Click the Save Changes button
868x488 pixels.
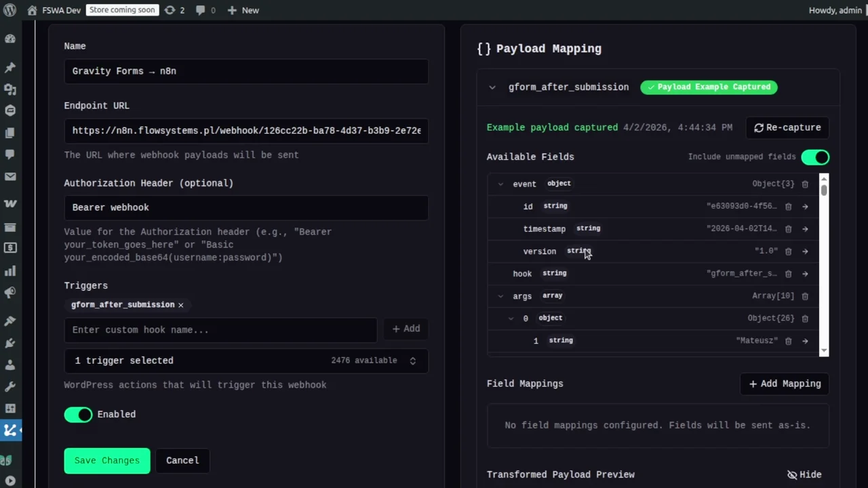107,460
